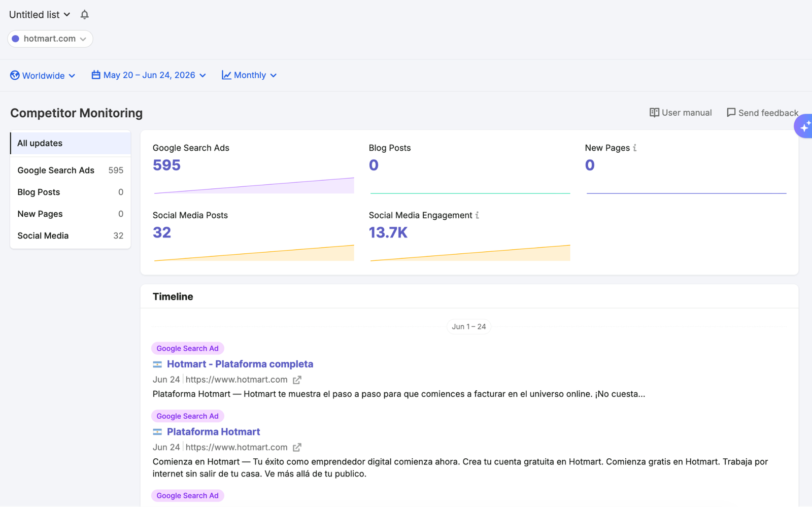Click the ad description starting "Comienza en Hotmart"
The width and height of the screenshot is (812, 507).
click(x=460, y=467)
